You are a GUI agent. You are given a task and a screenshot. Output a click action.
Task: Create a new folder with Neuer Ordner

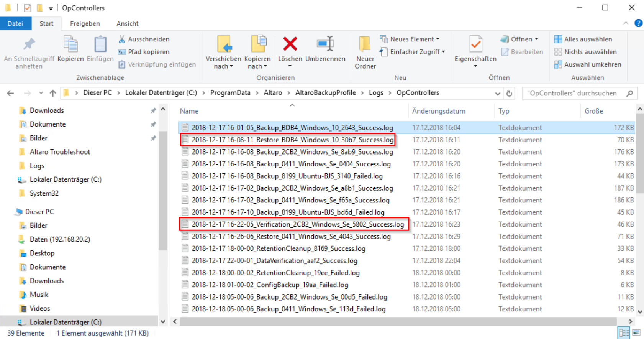point(365,53)
